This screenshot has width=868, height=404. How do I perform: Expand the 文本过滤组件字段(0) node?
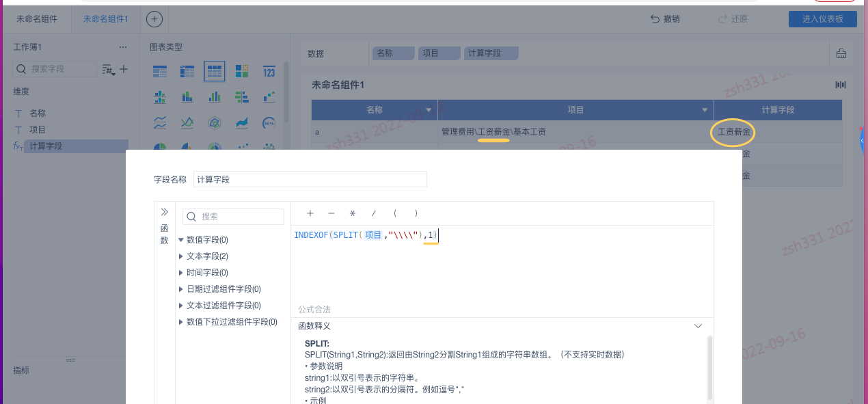point(181,306)
